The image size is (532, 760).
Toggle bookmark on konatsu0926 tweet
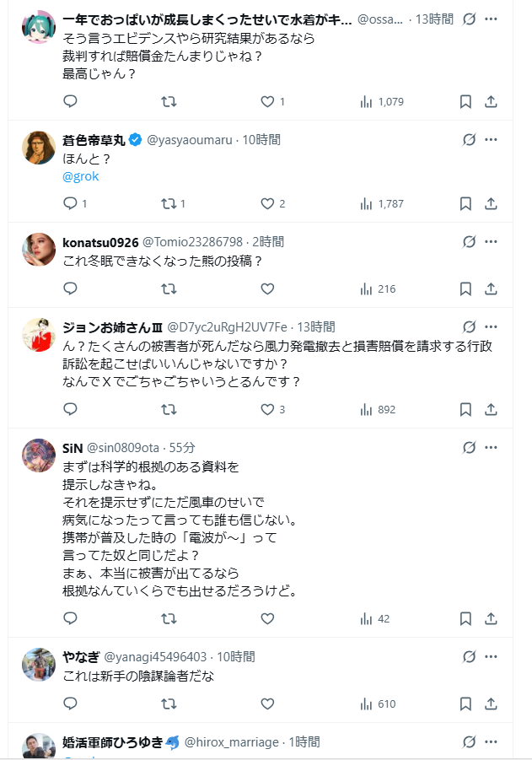tap(465, 288)
